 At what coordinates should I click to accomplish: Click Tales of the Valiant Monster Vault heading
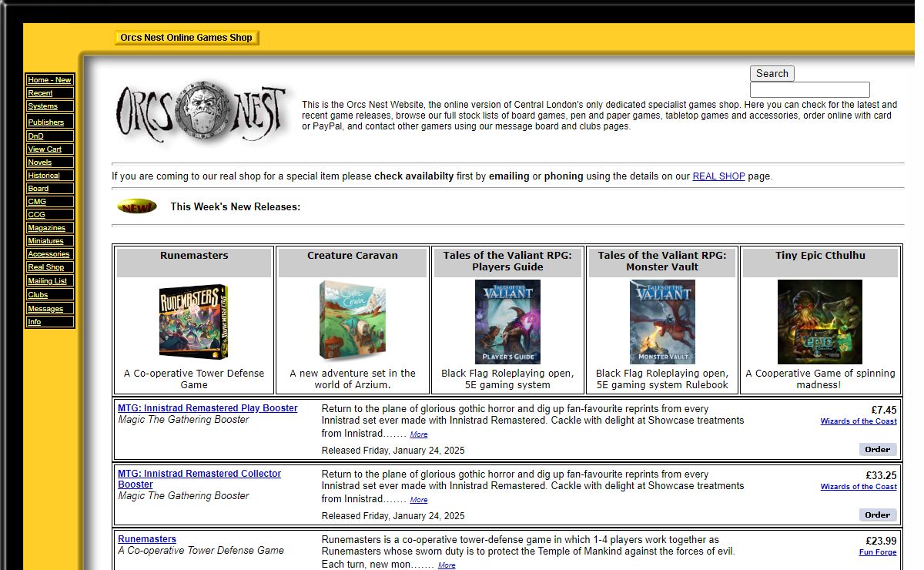pos(662,261)
